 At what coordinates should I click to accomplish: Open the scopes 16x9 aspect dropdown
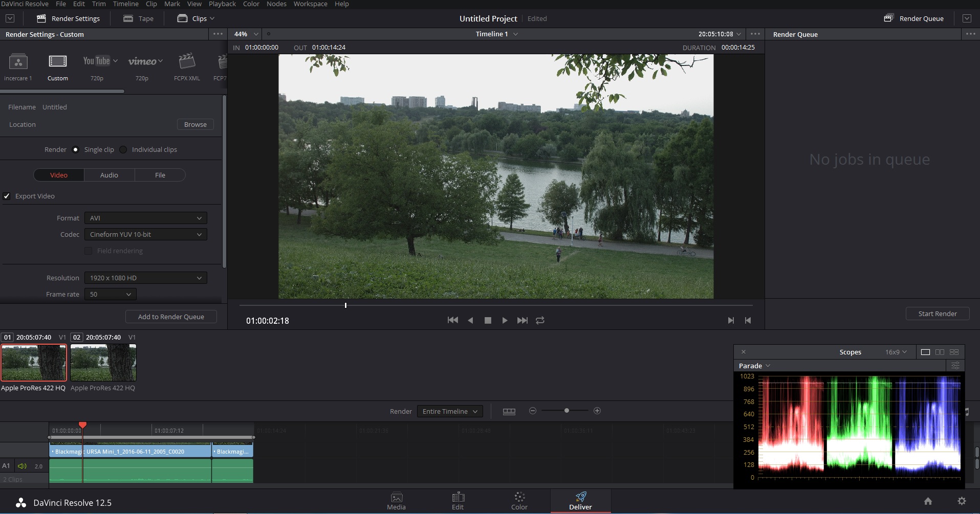[896, 352]
